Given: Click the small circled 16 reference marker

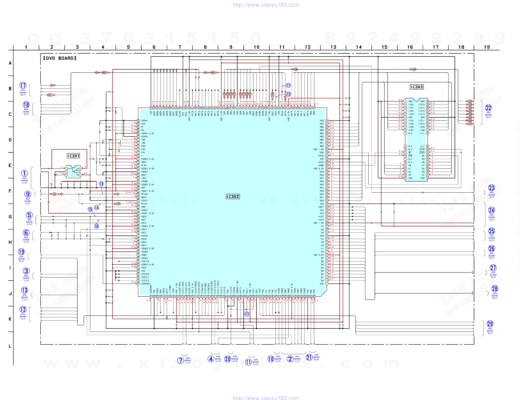Looking at the screenshot, I should pos(96,226).
